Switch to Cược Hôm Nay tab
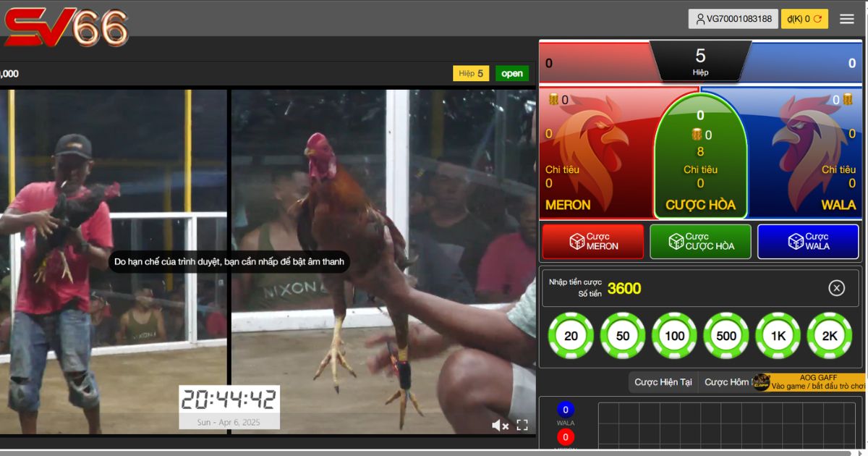This screenshot has height=456, width=868. (x=727, y=382)
